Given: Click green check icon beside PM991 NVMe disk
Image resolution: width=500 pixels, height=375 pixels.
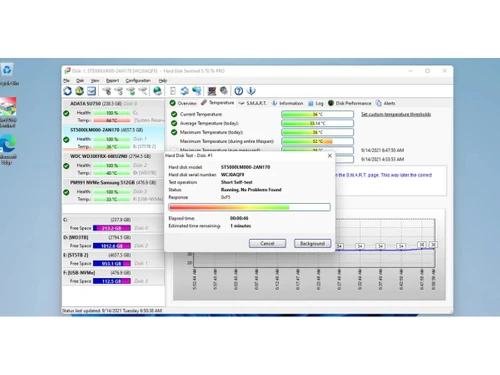Looking at the screenshot, I should [66, 192].
